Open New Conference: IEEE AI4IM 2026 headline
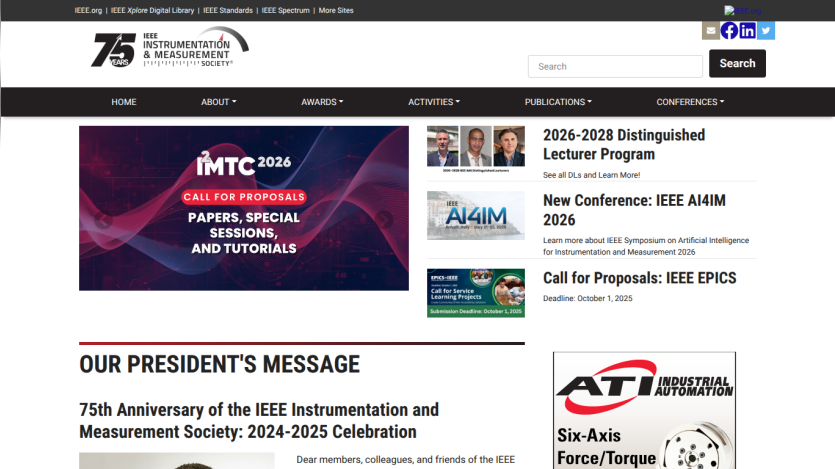The image size is (835, 469). pyautogui.click(x=634, y=210)
